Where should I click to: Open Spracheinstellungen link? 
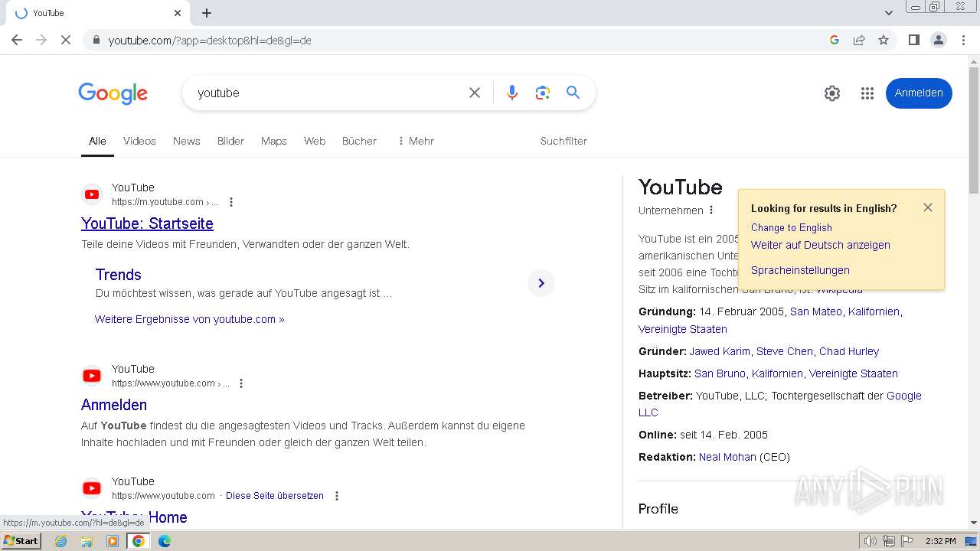coord(800,270)
